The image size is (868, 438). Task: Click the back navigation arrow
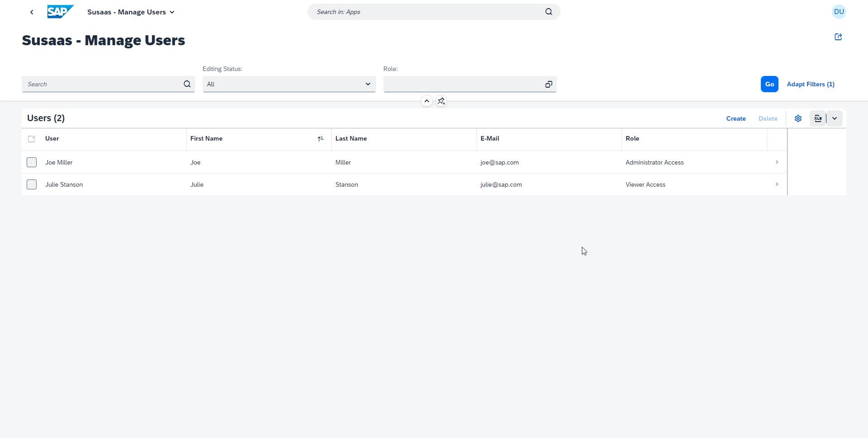(x=32, y=12)
